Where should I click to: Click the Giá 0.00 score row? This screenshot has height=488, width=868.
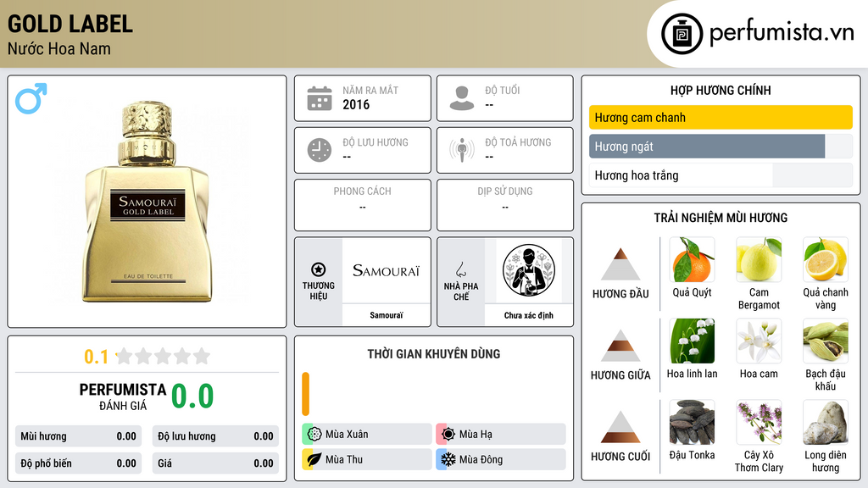(x=215, y=463)
